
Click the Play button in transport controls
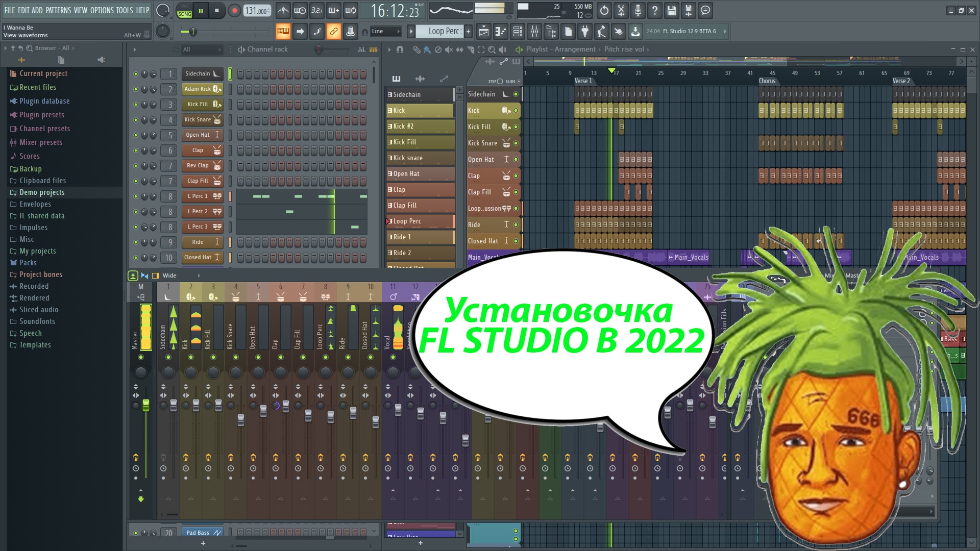pos(200,10)
